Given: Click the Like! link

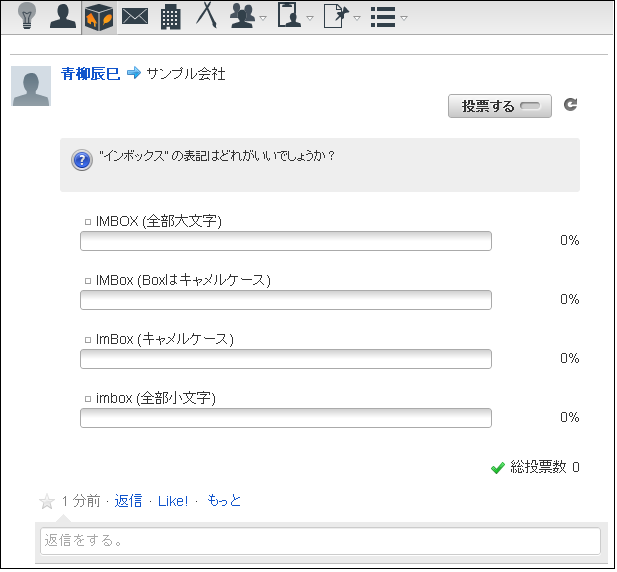Looking at the screenshot, I should tap(173, 502).
